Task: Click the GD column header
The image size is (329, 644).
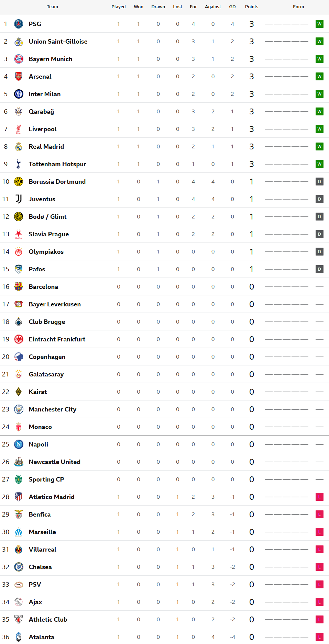Action: pos(232,7)
